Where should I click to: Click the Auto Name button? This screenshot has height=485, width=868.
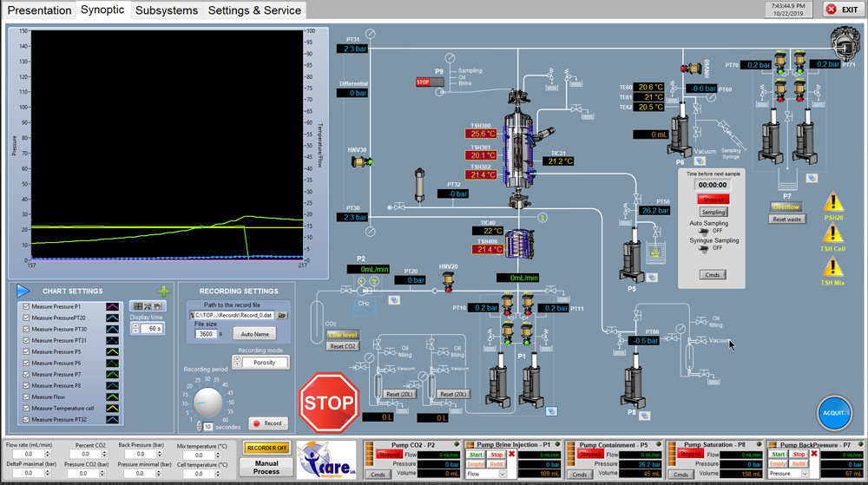click(x=254, y=334)
